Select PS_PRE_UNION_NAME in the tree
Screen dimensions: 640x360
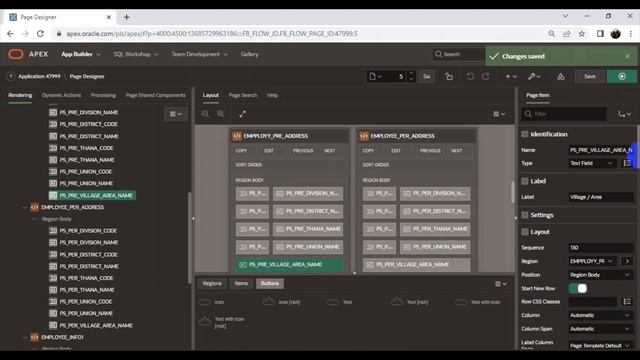[x=86, y=184]
